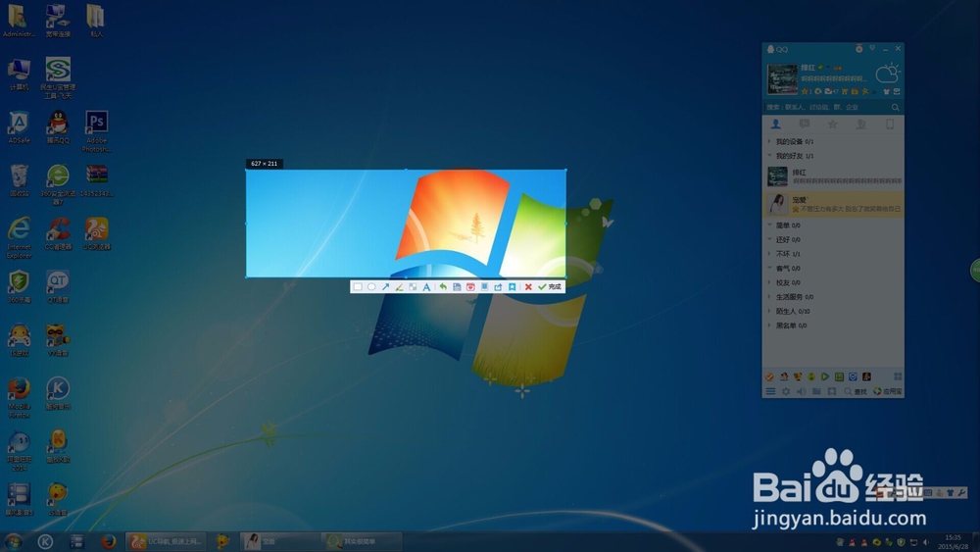The image size is (980, 552).
Task: Select the mosaic blur tool
Action: pos(413,287)
